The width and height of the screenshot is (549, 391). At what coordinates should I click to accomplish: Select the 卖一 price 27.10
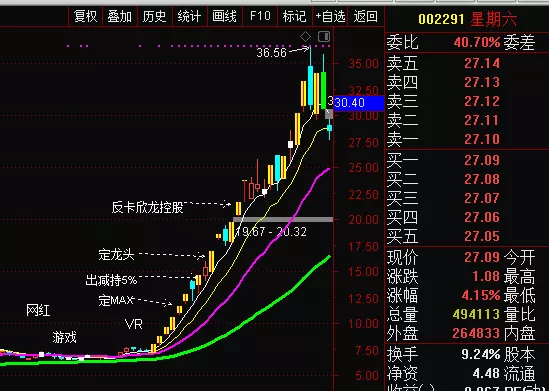coord(482,139)
